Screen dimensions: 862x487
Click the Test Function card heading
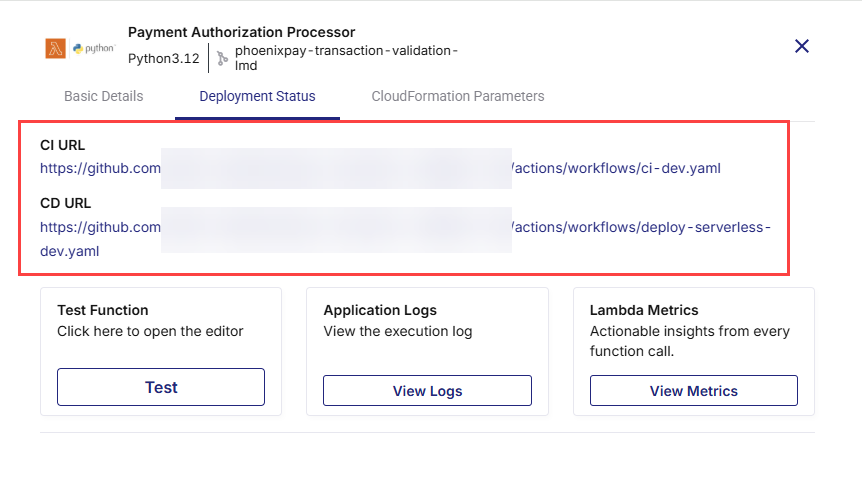(103, 310)
